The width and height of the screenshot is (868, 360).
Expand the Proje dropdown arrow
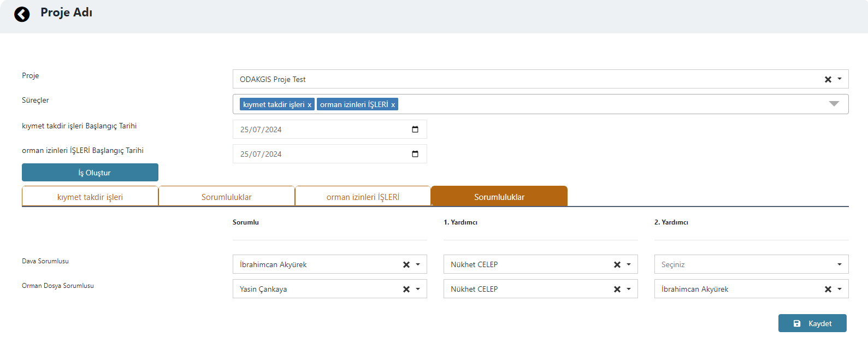pyautogui.click(x=840, y=79)
